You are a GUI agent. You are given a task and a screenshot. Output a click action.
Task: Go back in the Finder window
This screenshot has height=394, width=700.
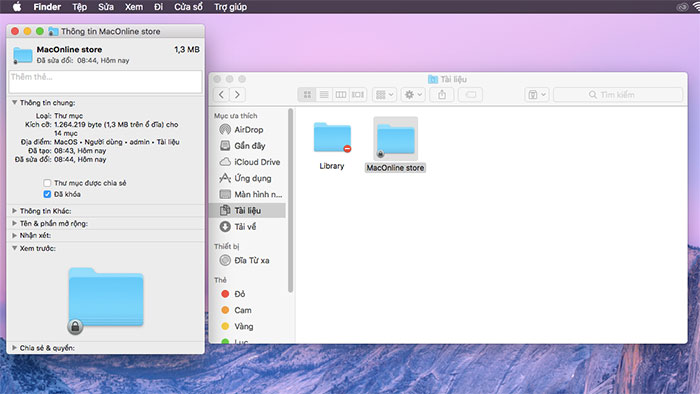[222, 95]
